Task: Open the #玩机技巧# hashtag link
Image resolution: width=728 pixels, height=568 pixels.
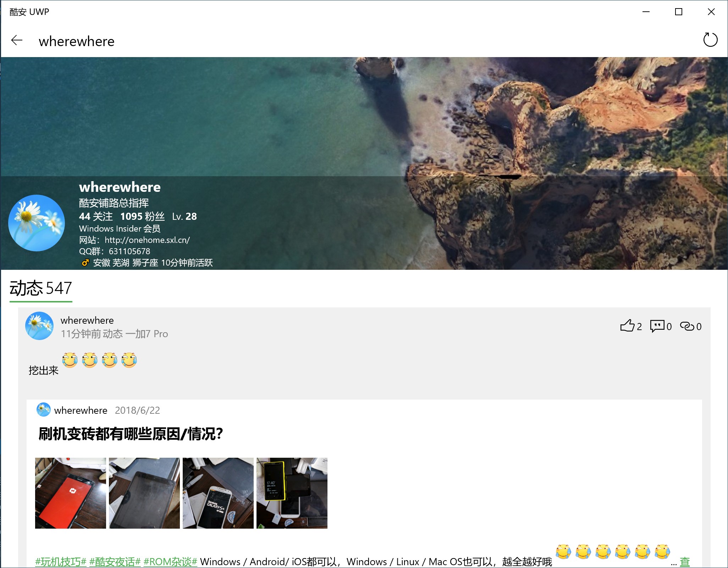Action: click(61, 562)
